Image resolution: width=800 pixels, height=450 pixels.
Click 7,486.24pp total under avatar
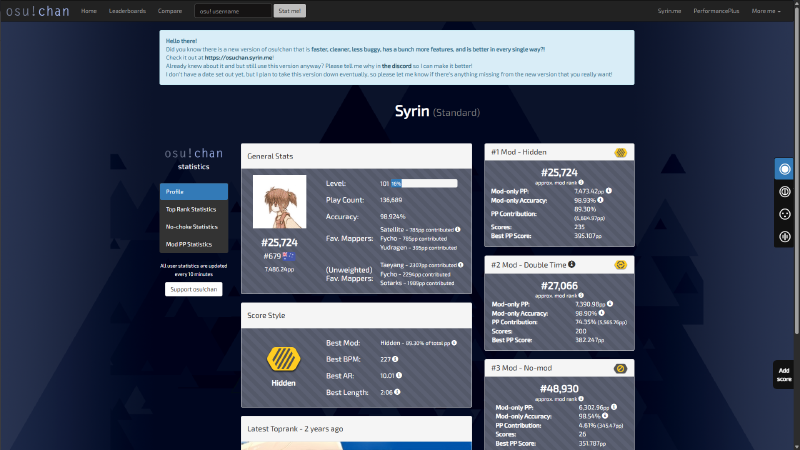click(x=279, y=269)
